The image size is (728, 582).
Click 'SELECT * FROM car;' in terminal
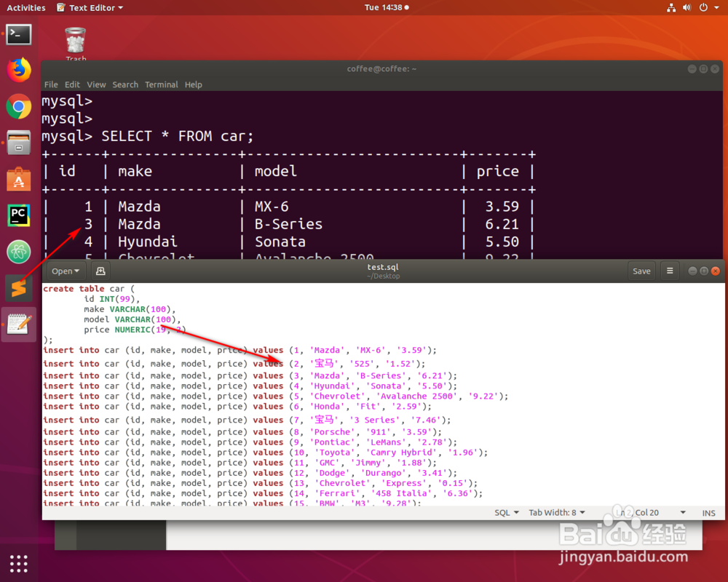coord(178,136)
